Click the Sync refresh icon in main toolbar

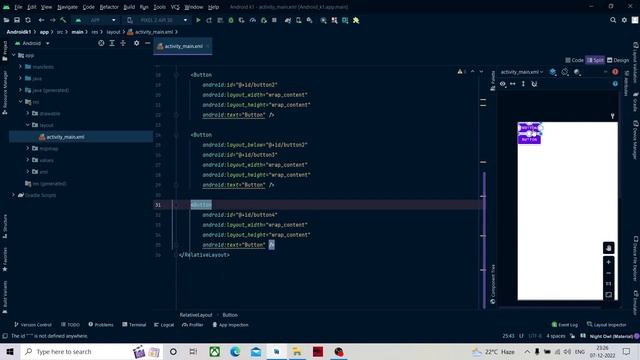click(28, 20)
